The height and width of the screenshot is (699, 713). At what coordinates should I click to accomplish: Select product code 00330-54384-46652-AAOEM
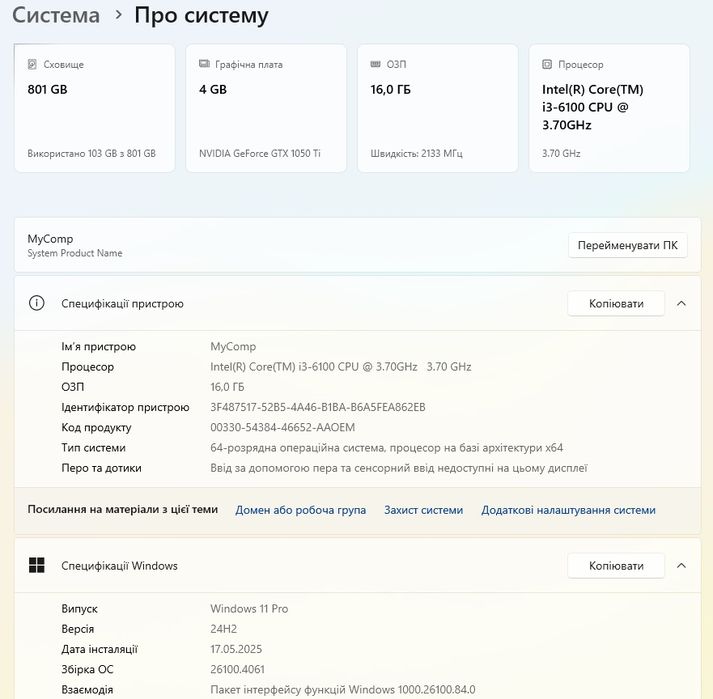coord(282,427)
